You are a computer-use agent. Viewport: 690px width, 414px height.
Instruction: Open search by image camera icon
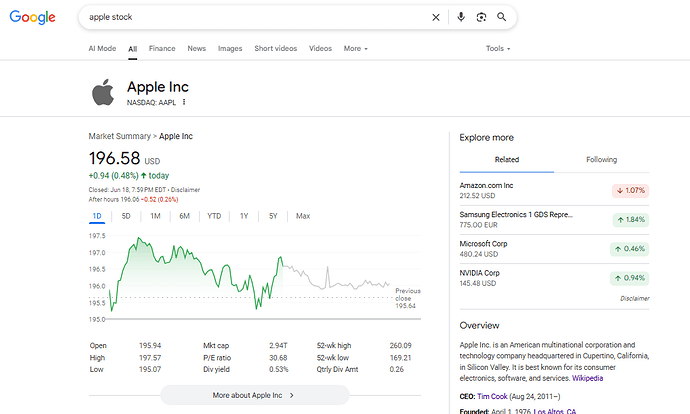(481, 17)
